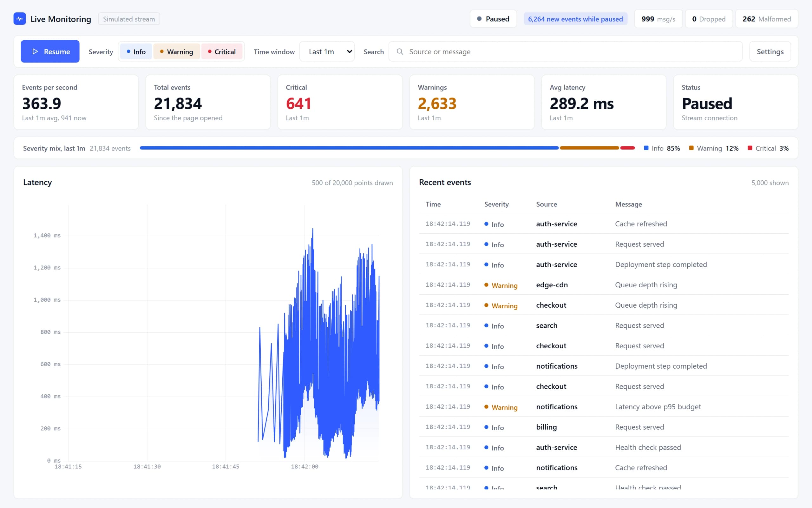Click the Warnings 2,633 stat card
The image size is (812, 508).
[x=472, y=102]
